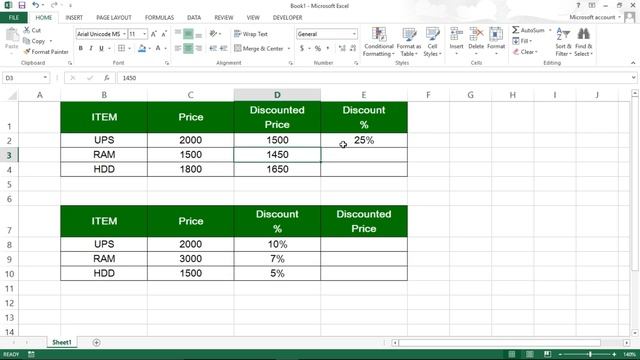This screenshot has width=640, height=360.
Task: Switch to PAGE LAYOUT tab
Action: (x=113, y=18)
